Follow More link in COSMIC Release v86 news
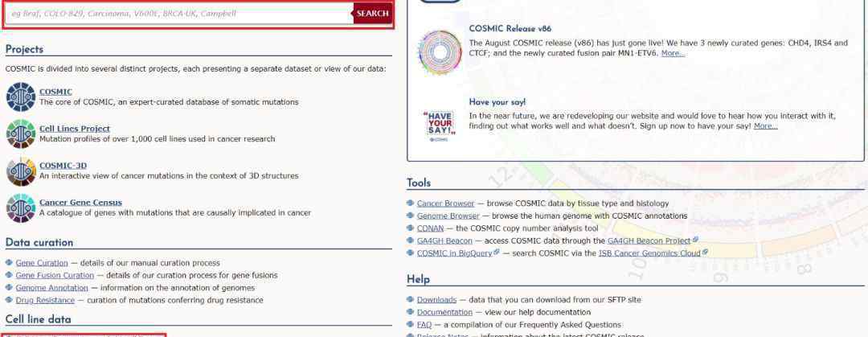 click(x=674, y=53)
